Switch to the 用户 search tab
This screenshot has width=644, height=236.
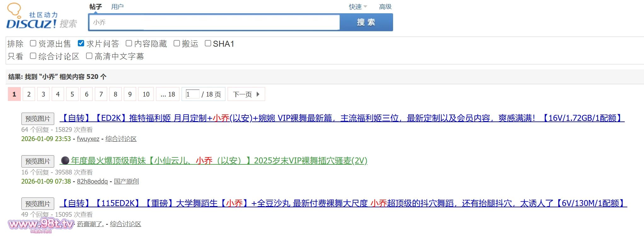click(x=117, y=7)
